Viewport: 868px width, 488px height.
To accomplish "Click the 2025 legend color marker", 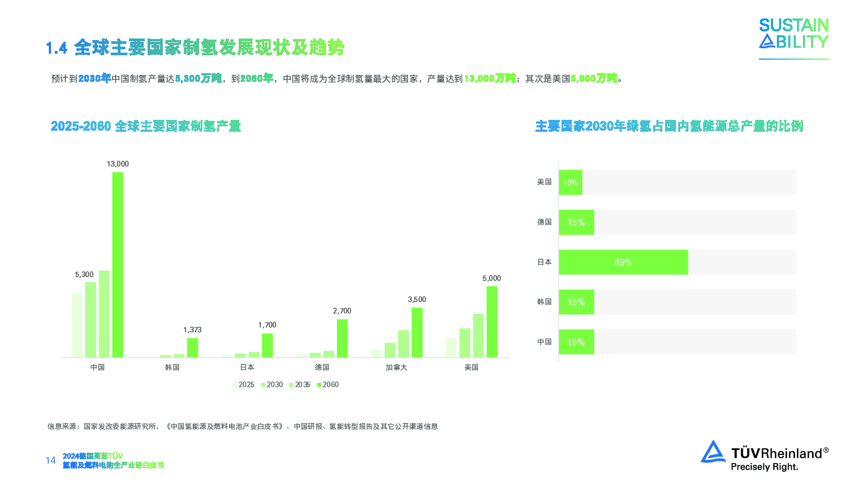I will pos(235,385).
